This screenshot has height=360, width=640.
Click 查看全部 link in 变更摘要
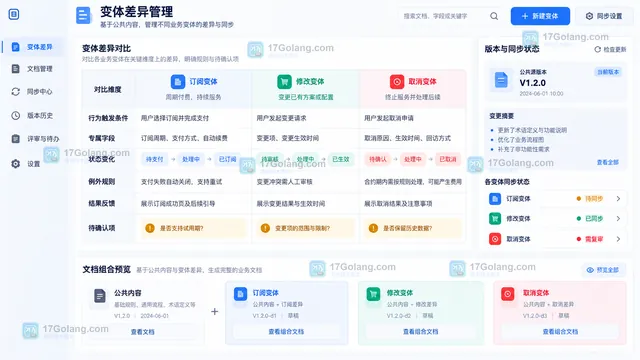coord(607,162)
